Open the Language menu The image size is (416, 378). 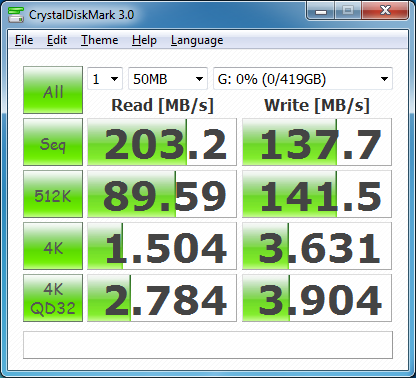tap(197, 40)
